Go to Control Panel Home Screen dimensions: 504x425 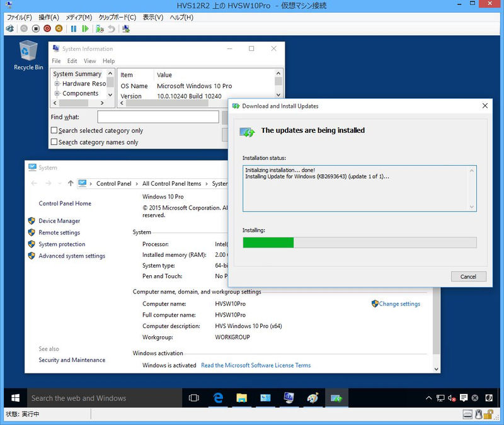[65, 203]
